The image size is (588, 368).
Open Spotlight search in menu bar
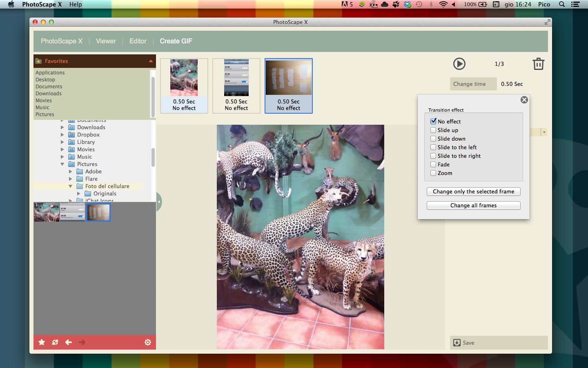tap(562, 4)
